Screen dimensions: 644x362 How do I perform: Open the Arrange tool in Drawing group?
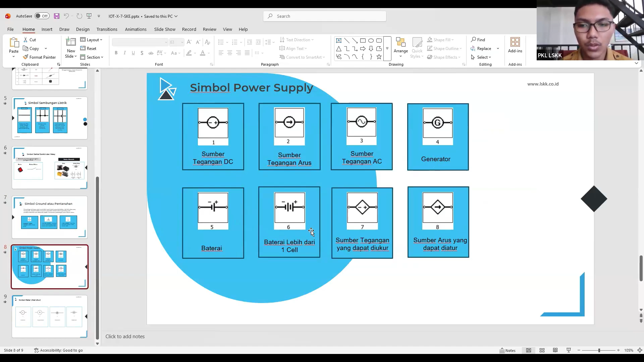pyautogui.click(x=401, y=47)
